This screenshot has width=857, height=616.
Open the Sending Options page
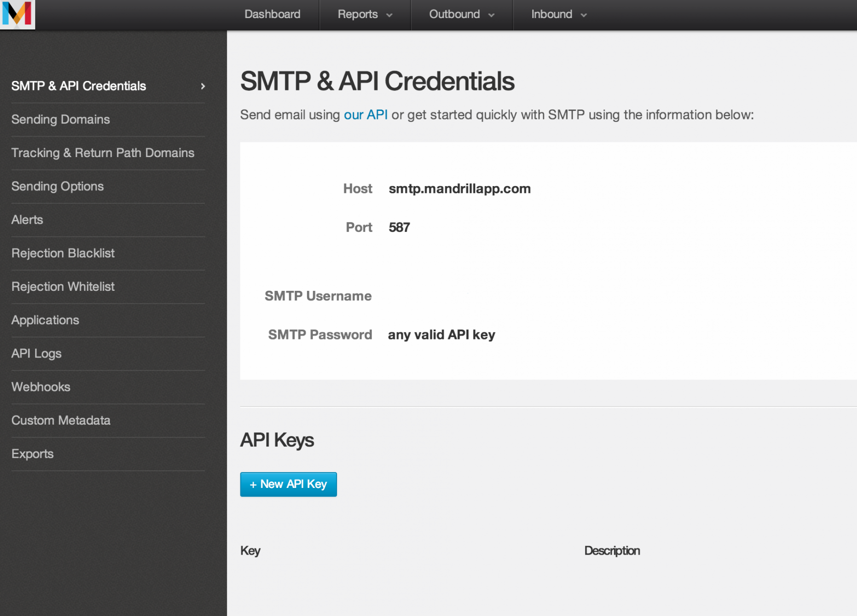click(57, 186)
